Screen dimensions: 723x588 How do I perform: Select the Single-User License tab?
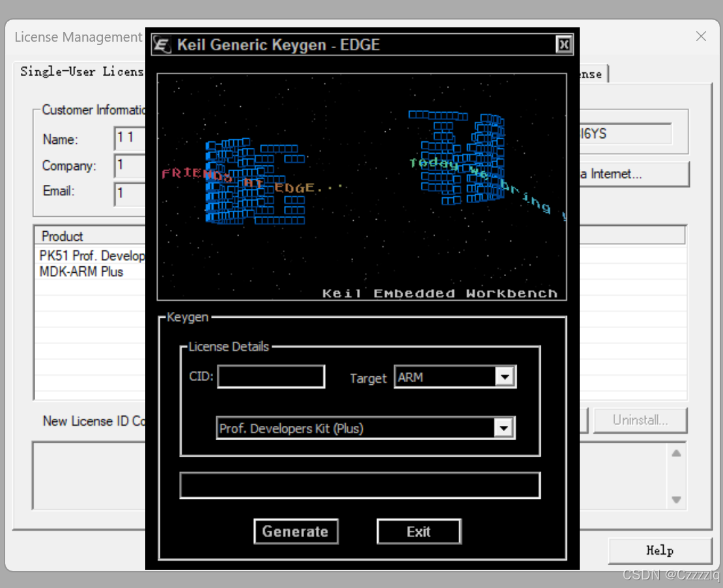(x=82, y=72)
